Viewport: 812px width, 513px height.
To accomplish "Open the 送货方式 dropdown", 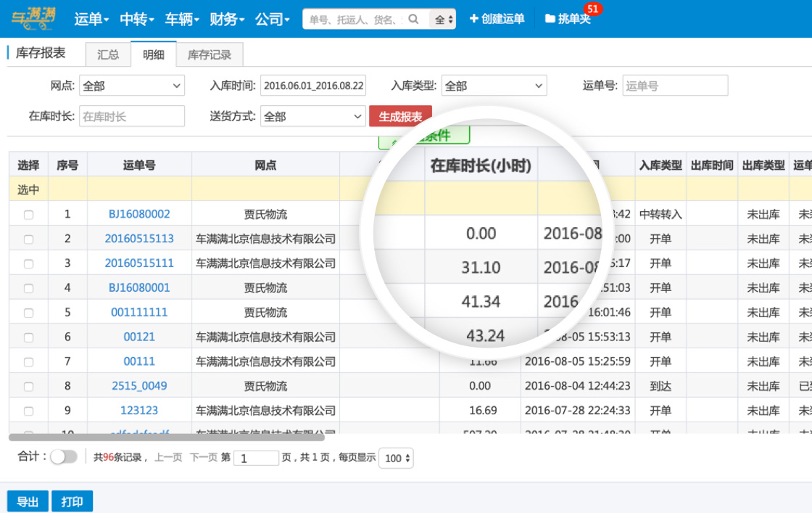I will click(x=313, y=116).
